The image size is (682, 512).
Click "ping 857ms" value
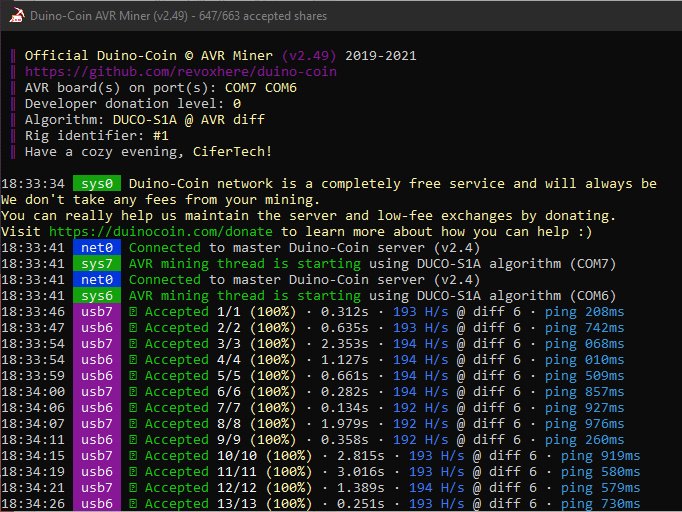click(584, 392)
